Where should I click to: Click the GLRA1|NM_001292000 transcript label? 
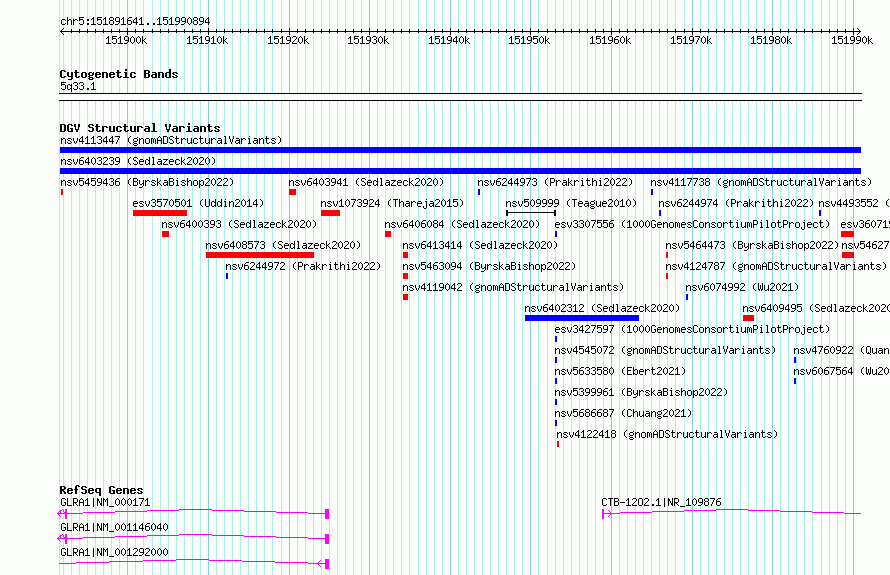[x=114, y=552]
